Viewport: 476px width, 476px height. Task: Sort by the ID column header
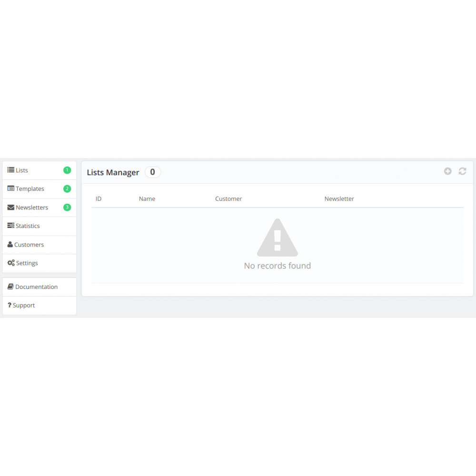coord(99,199)
